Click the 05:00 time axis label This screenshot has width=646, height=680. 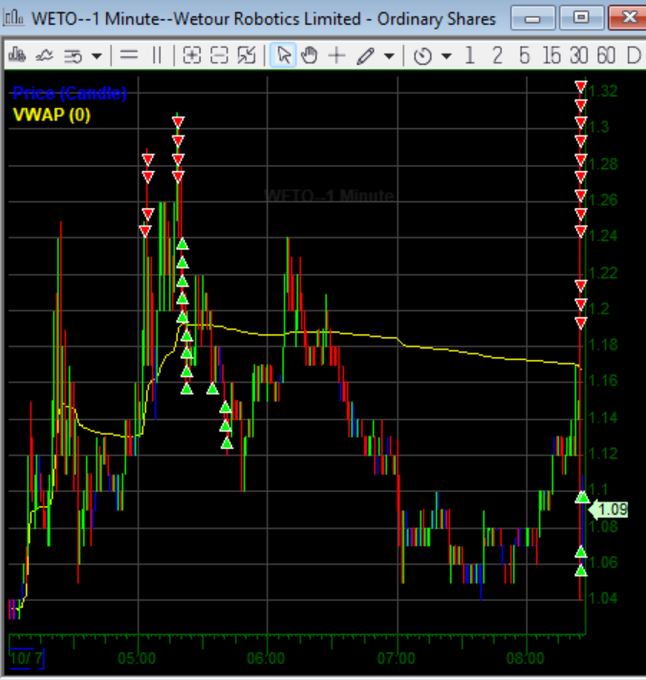(x=137, y=658)
